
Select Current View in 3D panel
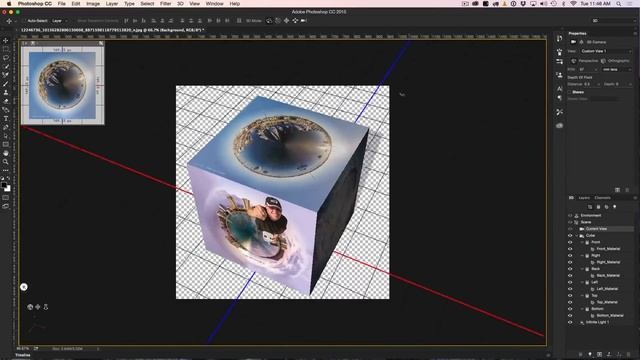(596, 229)
